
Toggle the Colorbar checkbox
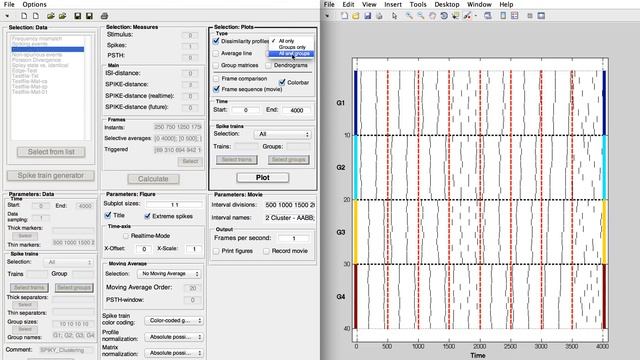coord(282,82)
